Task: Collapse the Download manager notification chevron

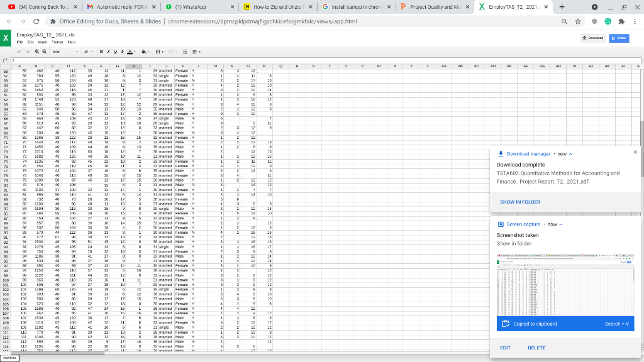Action: pyautogui.click(x=570, y=154)
